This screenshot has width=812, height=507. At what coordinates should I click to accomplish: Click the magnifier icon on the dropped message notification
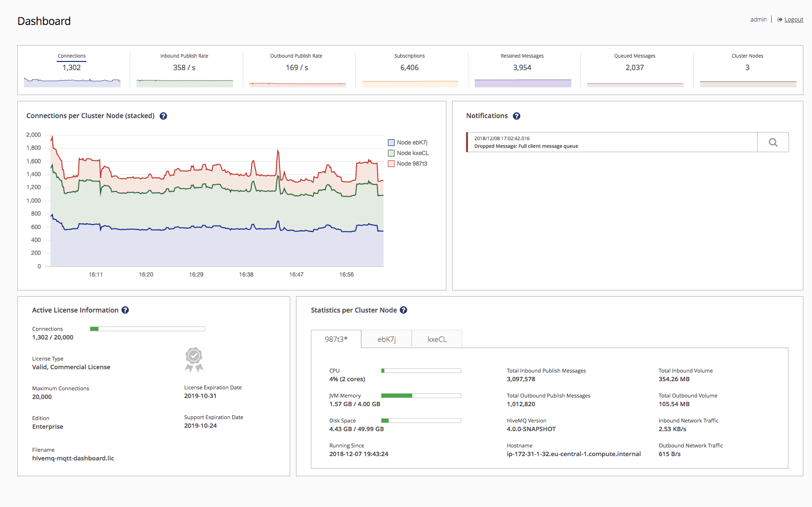point(773,142)
